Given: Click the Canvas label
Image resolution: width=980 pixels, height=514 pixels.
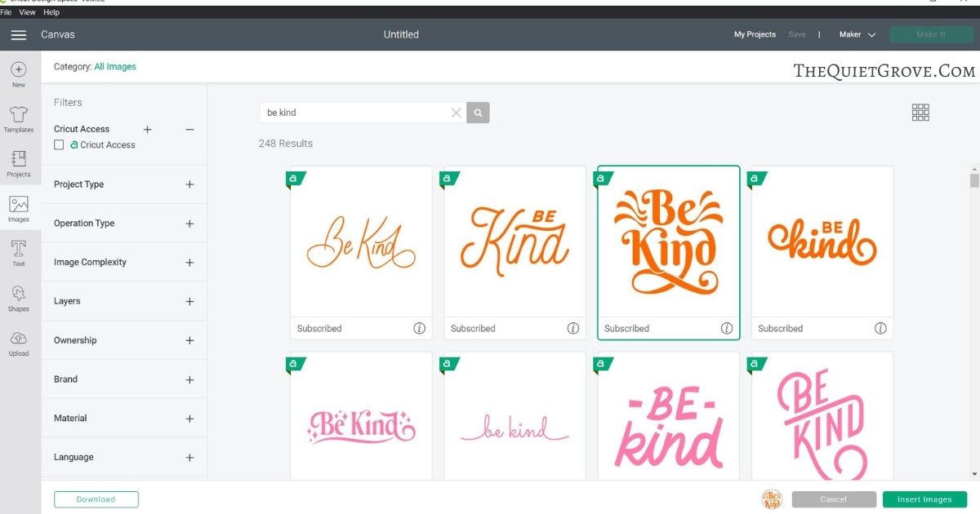Looking at the screenshot, I should [x=58, y=35].
